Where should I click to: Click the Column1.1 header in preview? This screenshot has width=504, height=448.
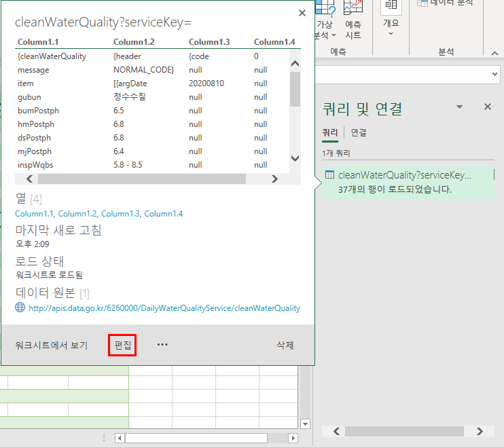38,42
